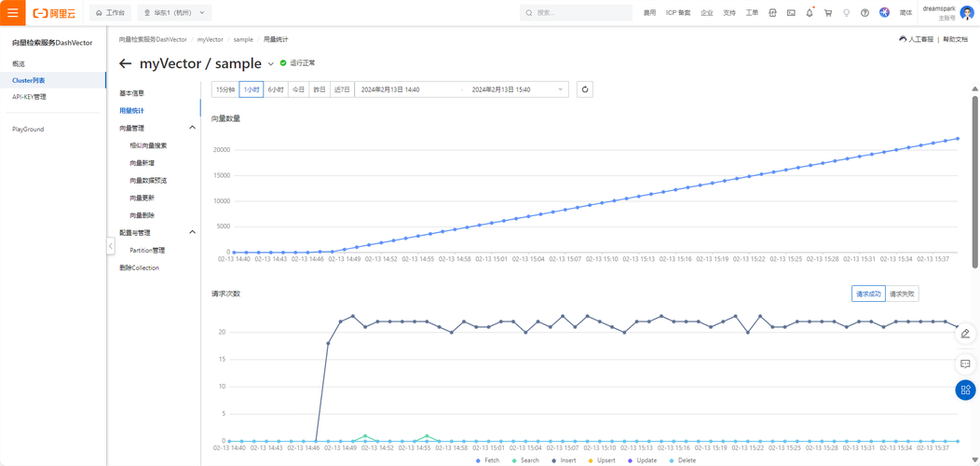The height and width of the screenshot is (466, 980).
Task: Go back using the left arrow
Action: pyautogui.click(x=126, y=63)
